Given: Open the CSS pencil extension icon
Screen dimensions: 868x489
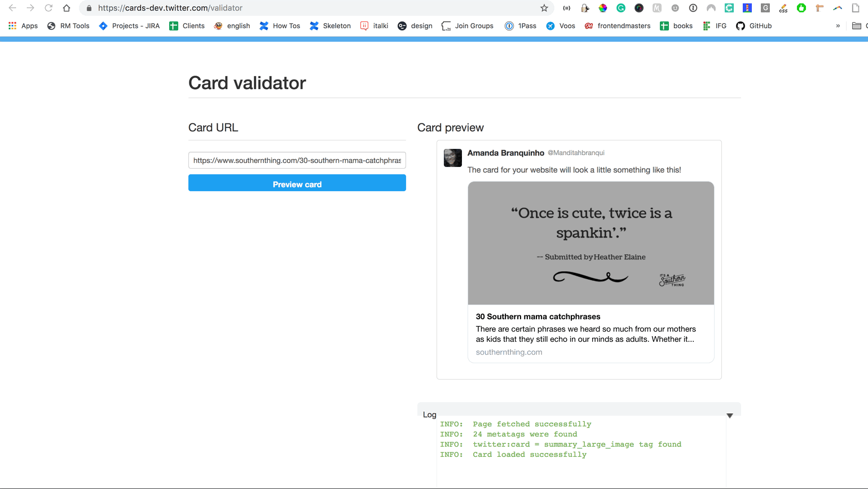Looking at the screenshot, I should tap(783, 8).
